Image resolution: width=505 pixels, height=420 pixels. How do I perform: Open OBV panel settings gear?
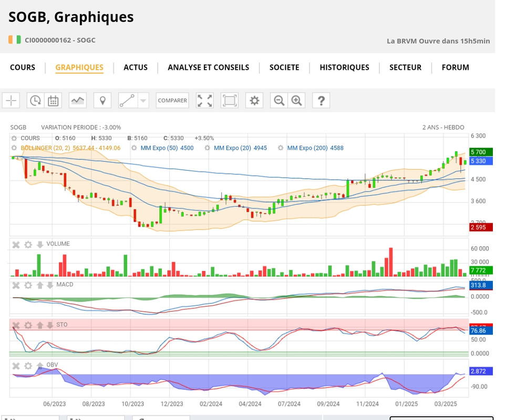coord(28,365)
